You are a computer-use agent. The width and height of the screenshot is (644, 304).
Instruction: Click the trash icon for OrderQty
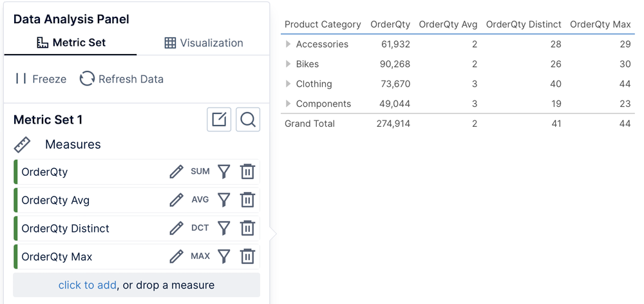pos(247,172)
